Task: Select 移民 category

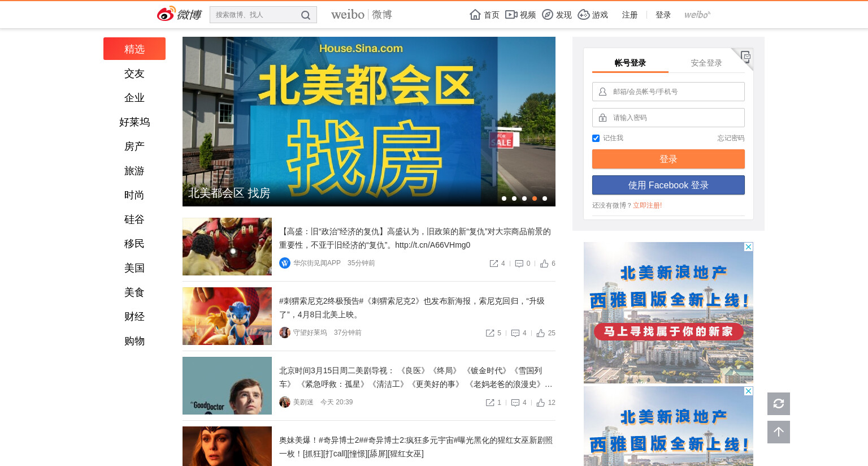Action: [134, 244]
